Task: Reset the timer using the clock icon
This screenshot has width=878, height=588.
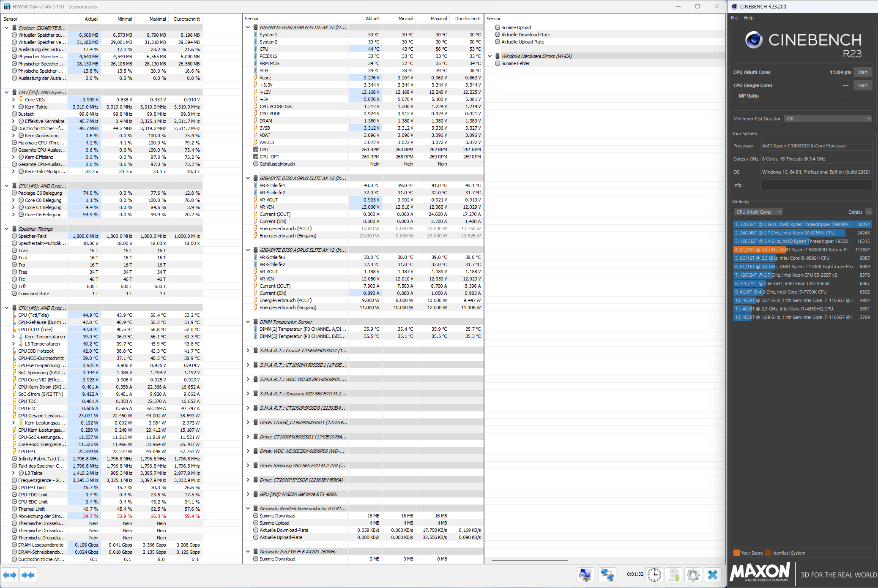Action: click(654, 574)
